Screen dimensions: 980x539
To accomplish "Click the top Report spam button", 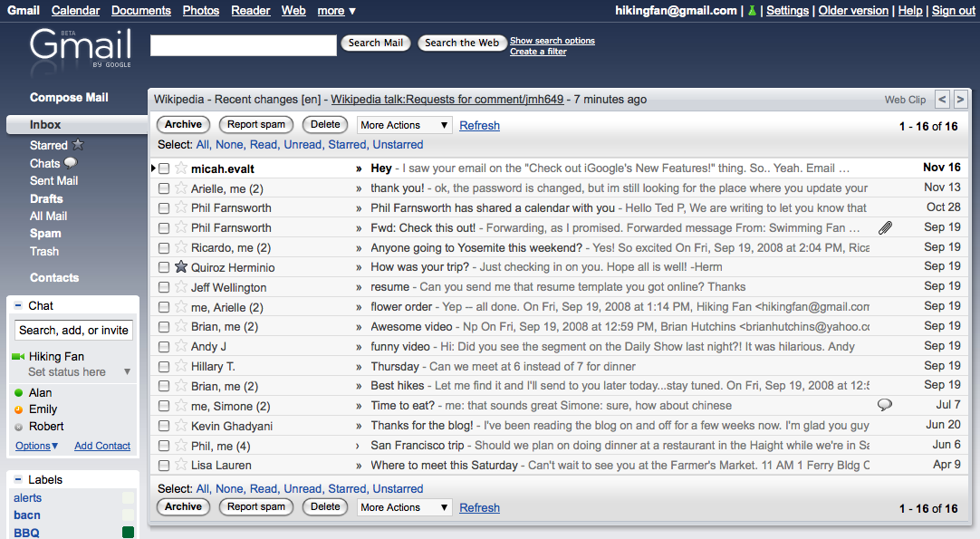I will pyautogui.click(x=256, y=124).
